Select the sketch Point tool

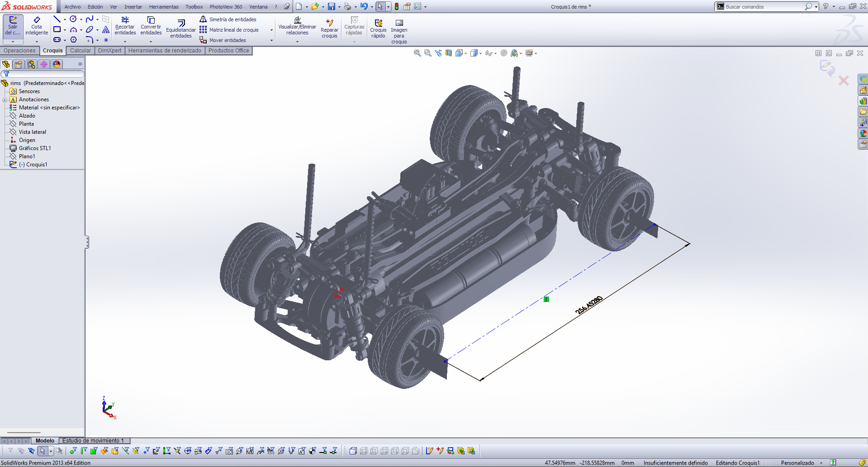(106, 40)
